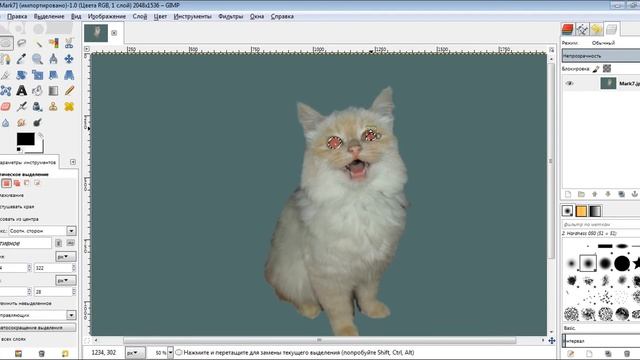The width and height of the screenshot is (640, 360).
Task: Toggle 'Рисовать из центра' option
Action: click(19, 219)
